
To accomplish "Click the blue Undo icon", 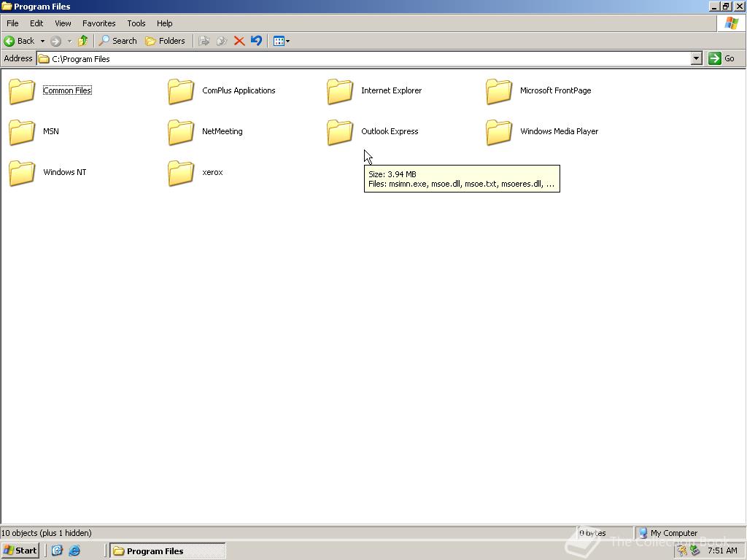I will 256,41.
